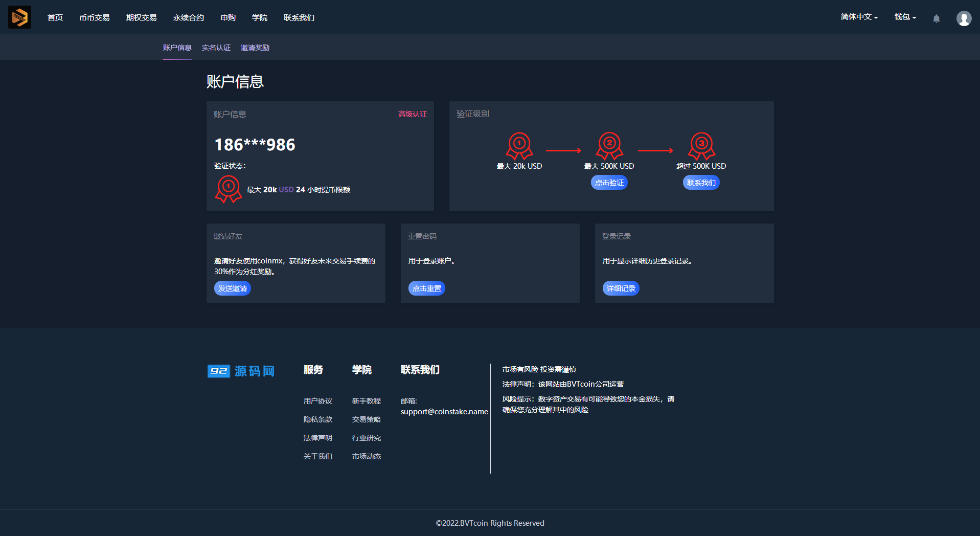Open the 交易策略 footer link
980x536 pixels.
(x=367, y=419)
